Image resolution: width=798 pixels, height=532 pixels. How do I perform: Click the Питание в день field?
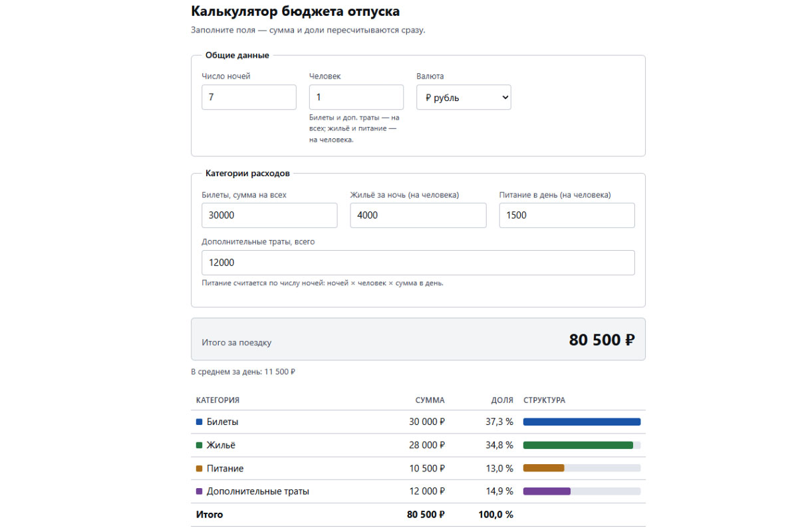pyautogui.click(x=567, y=215)
